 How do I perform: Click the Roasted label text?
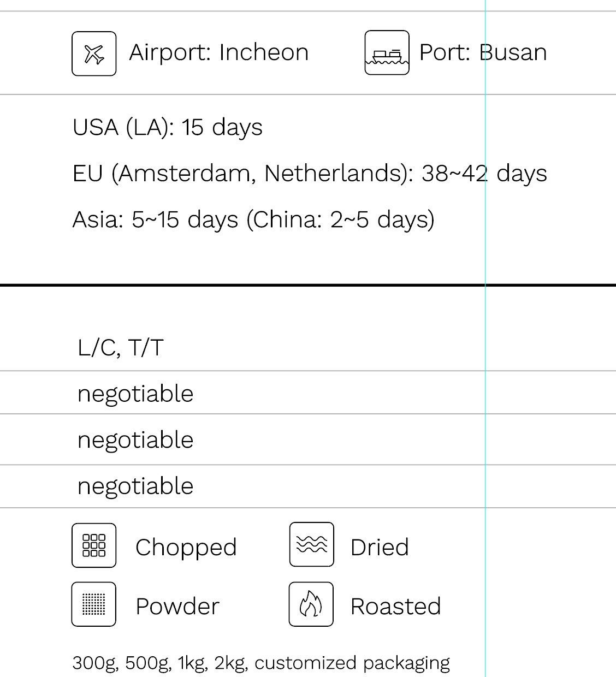pos(396,607)
